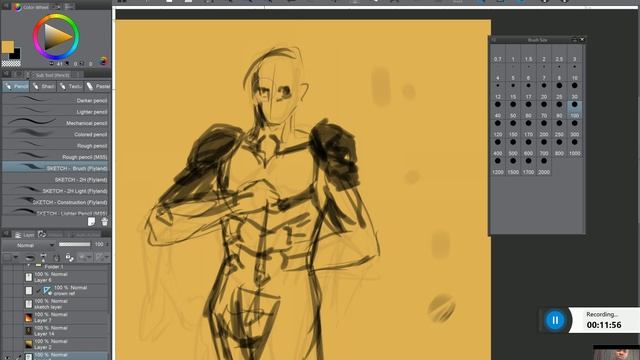Toggle the lock layer icon
This screenshot has width=640, height=360.
pyautogui.click(x=57, y=258)
